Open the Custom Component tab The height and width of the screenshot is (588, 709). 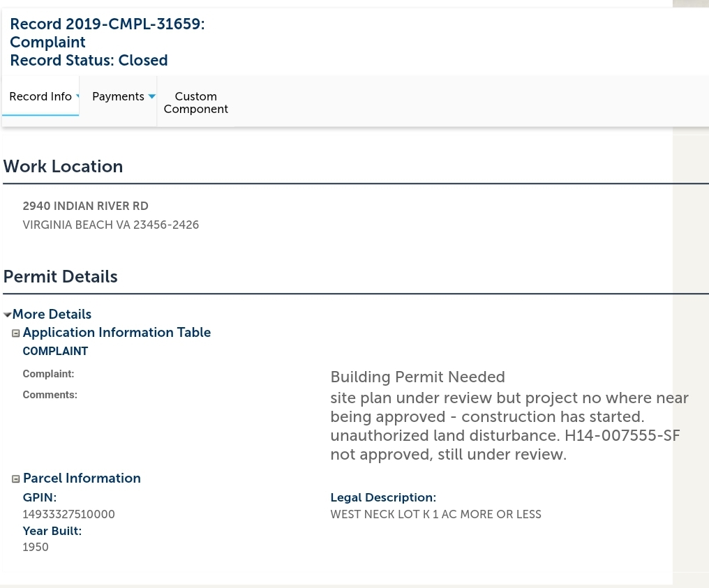pos(195,103)
